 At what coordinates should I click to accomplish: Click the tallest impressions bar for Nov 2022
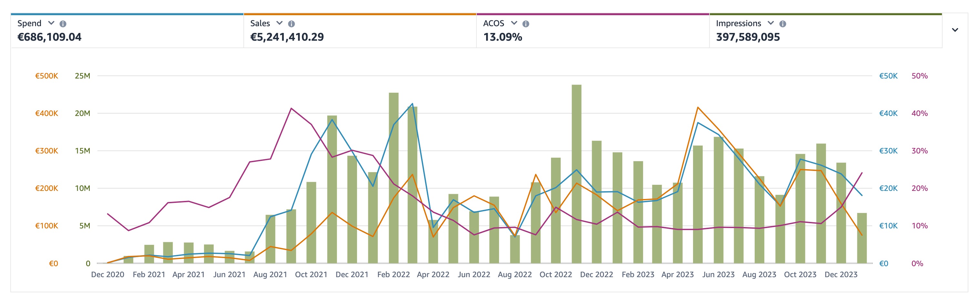click(x=577, y=174)
